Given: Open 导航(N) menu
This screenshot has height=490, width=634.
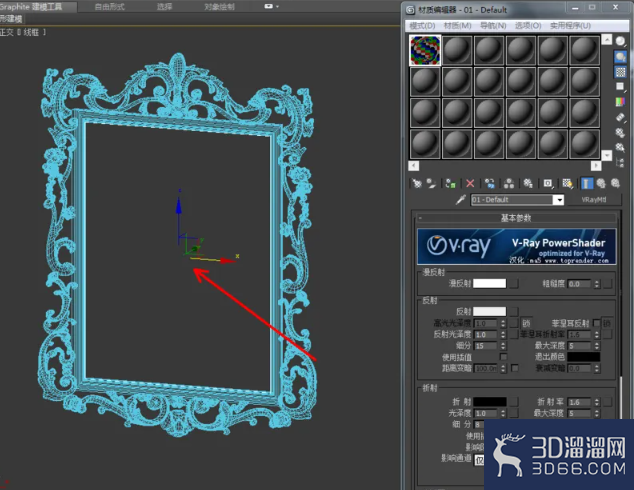Looking at the screenshot, I should (x=493, y=26).
